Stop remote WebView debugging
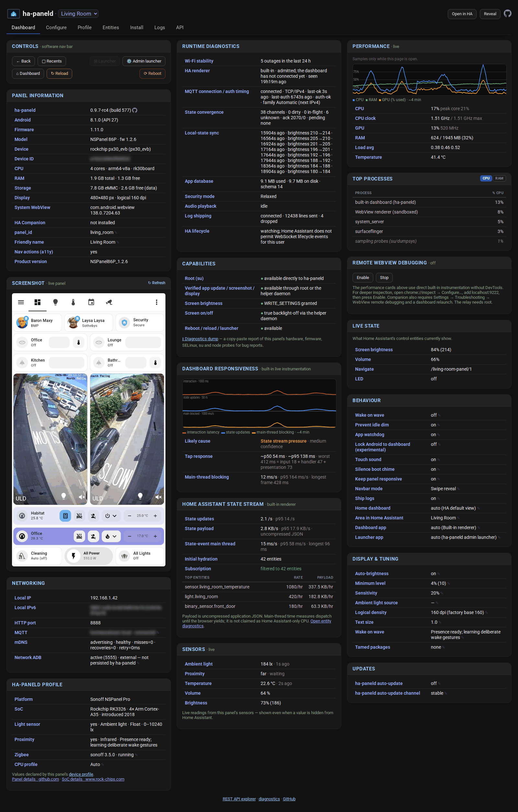The width and height of the screenshot is (518, 812). pos(384,277)
